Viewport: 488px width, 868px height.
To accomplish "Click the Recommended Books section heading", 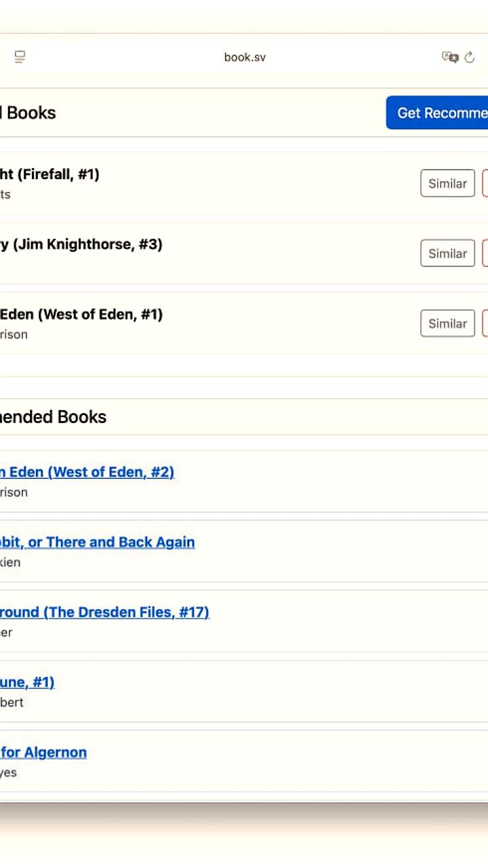I will [x=53, y=416].
